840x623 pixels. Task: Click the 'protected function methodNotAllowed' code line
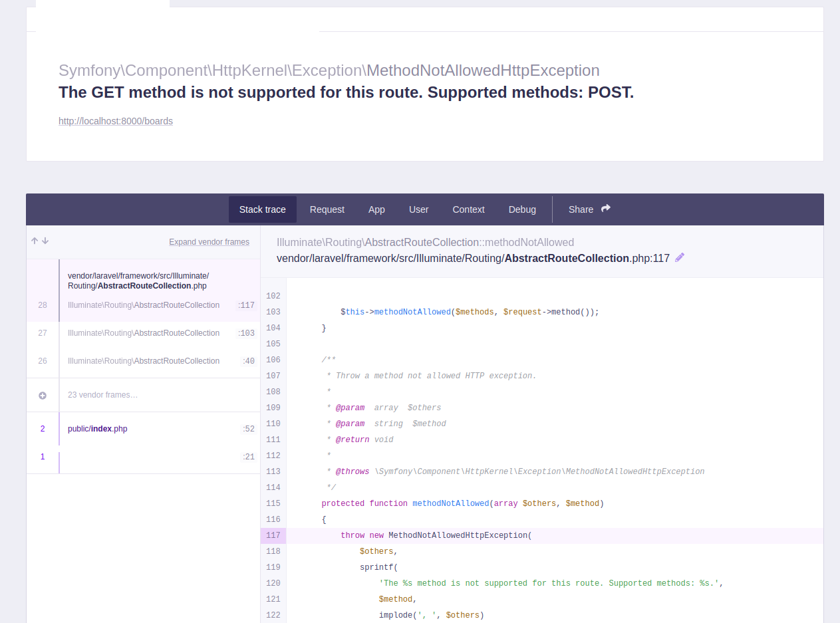click(x=462, y=503)
